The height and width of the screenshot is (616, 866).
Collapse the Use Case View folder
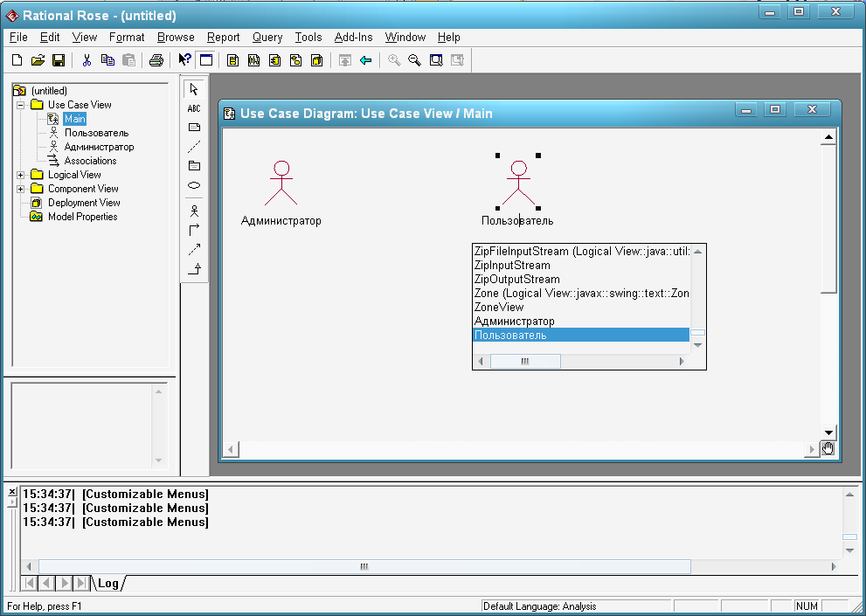20,105
